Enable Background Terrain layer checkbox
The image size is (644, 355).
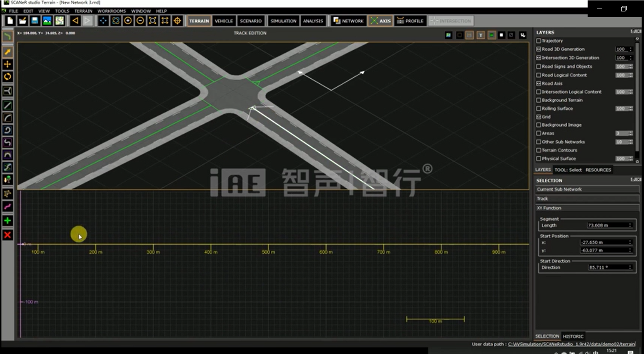pyautogui.click(x=539, y=100)
